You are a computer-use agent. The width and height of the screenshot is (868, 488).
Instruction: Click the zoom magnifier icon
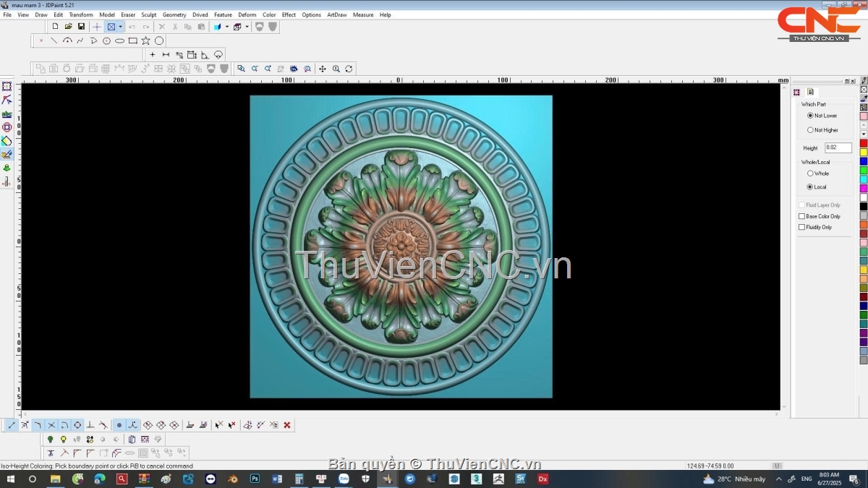pos(336,69)
